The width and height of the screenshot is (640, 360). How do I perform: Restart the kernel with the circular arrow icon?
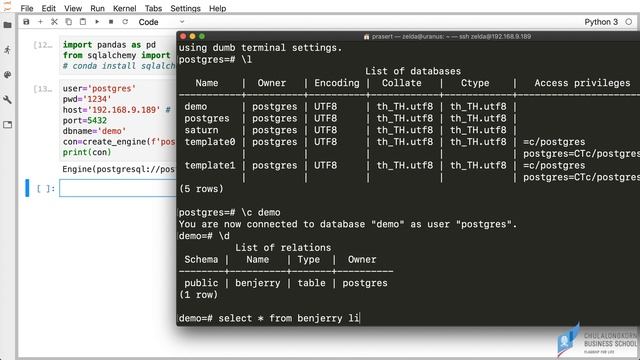125,22
